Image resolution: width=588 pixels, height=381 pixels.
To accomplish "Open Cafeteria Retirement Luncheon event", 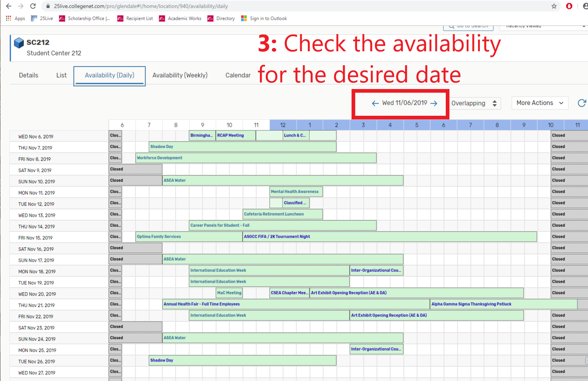I will pyautogui.click(x=283, y=214).
